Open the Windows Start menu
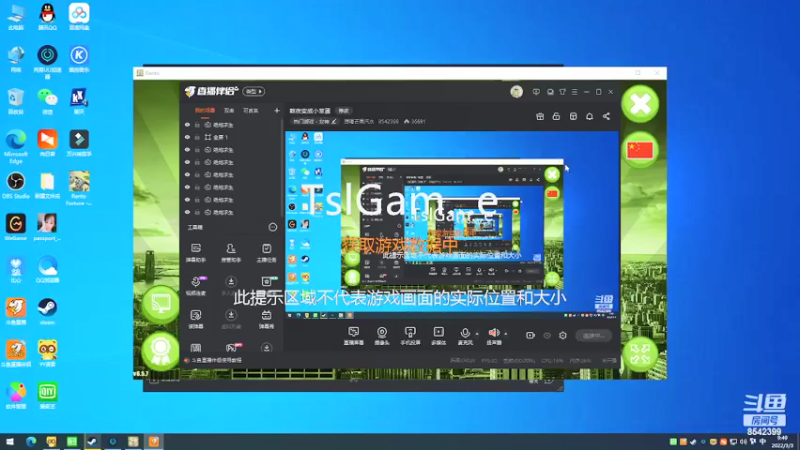The height and width of the screenshot is (450, 800). [10, 442]
